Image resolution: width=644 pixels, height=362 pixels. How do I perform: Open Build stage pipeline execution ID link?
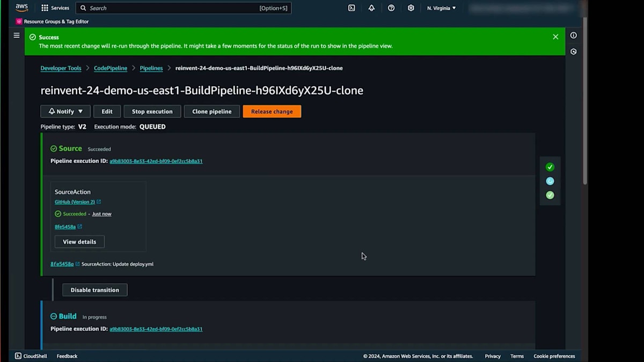tap(156, 329)
